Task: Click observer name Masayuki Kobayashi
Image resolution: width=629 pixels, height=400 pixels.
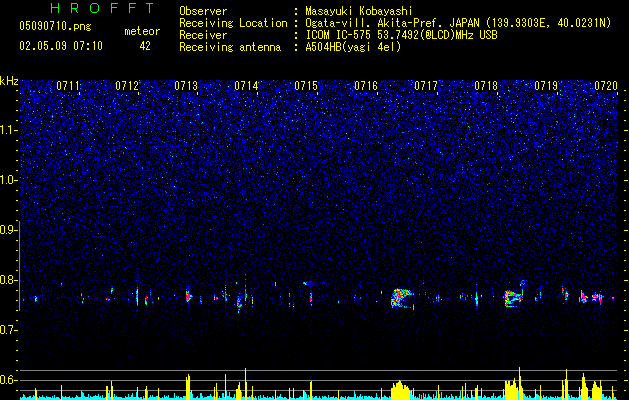Action: tap(359, 11)
